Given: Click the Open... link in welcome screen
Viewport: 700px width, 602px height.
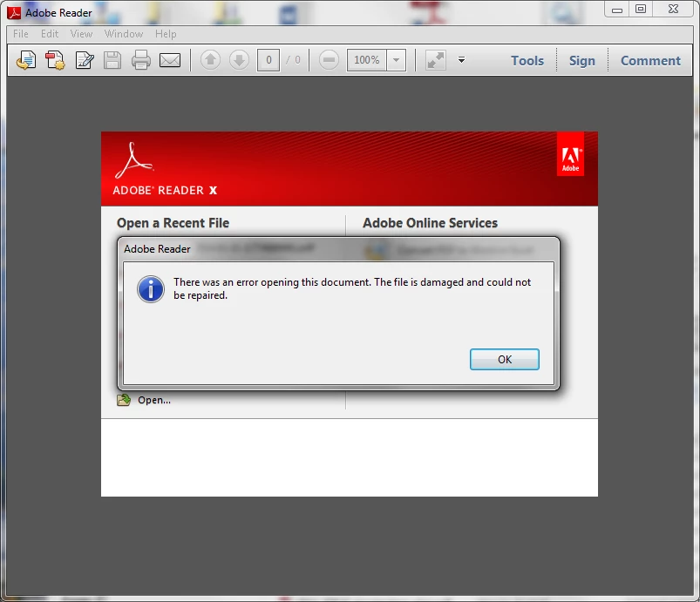Looking at the screenshot, I should click(154, 400).
